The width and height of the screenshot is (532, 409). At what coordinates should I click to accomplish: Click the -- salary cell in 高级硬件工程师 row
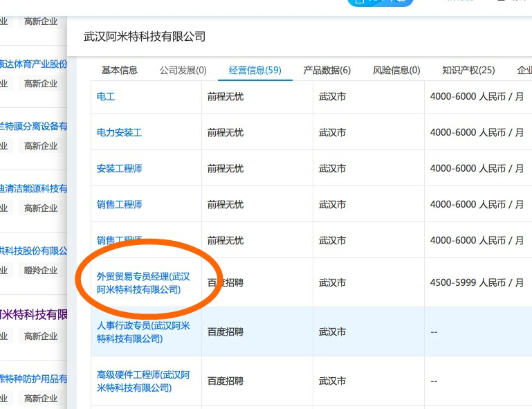[434, 381]
